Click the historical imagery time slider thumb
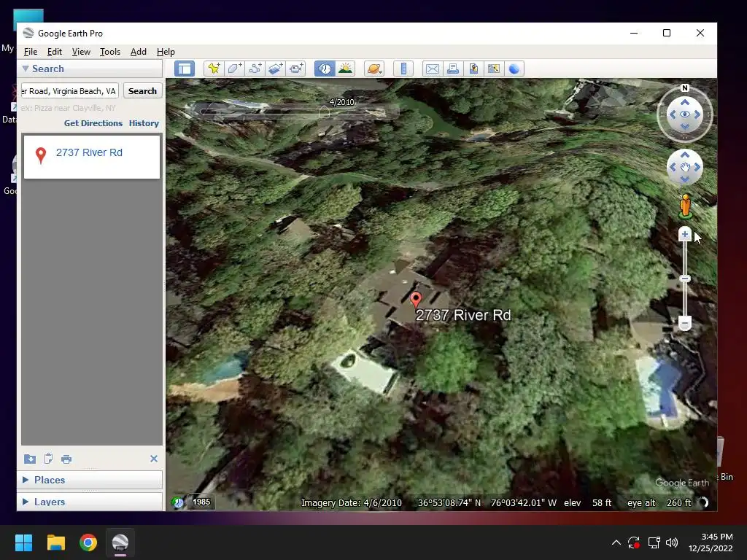The image size is (747, 560). click(x=324, y=112)
